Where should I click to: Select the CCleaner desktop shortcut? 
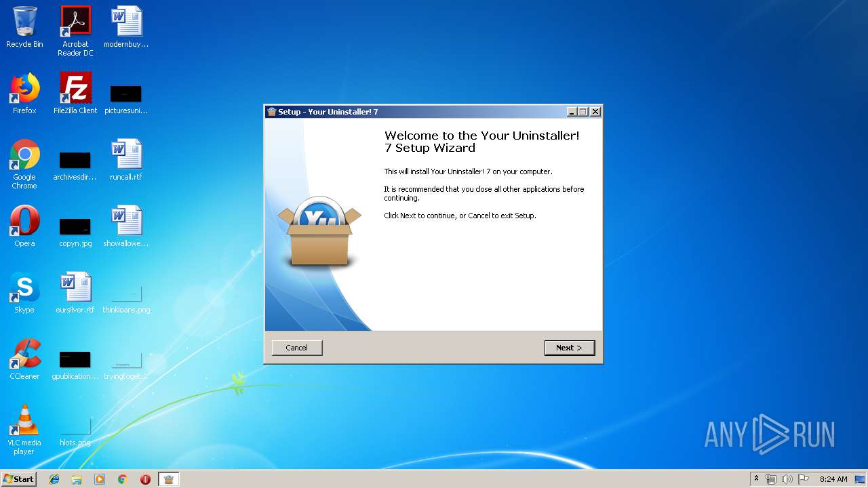tap(24, 359)
